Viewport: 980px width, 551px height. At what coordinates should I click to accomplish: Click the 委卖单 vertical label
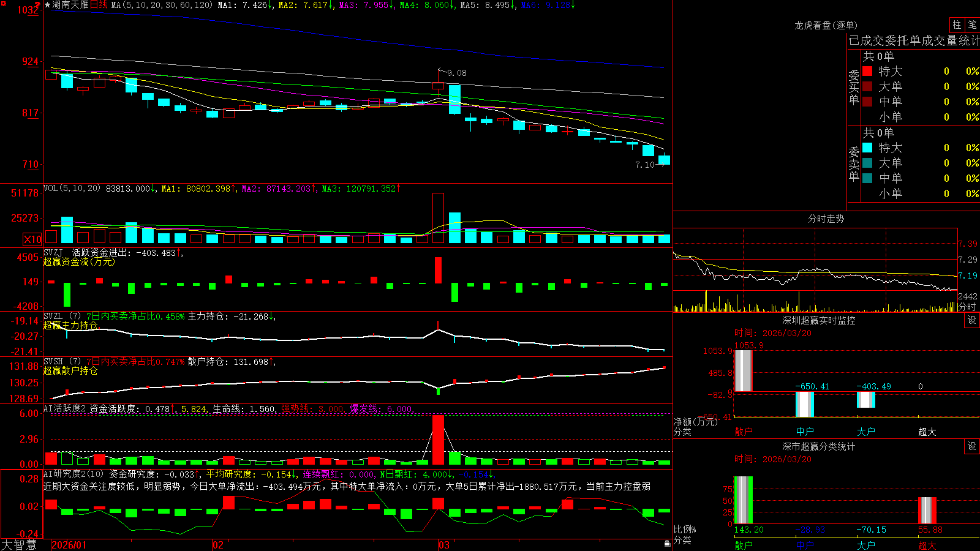(854, 163)
